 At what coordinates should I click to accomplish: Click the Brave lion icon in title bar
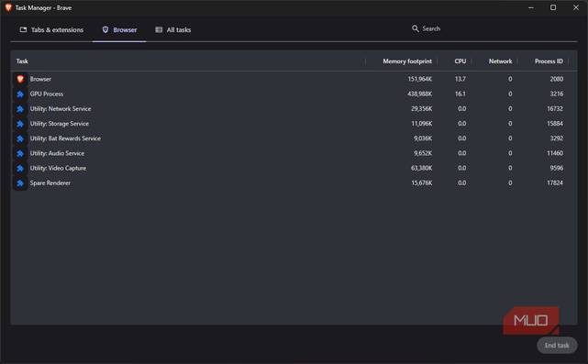coord(8,7)
